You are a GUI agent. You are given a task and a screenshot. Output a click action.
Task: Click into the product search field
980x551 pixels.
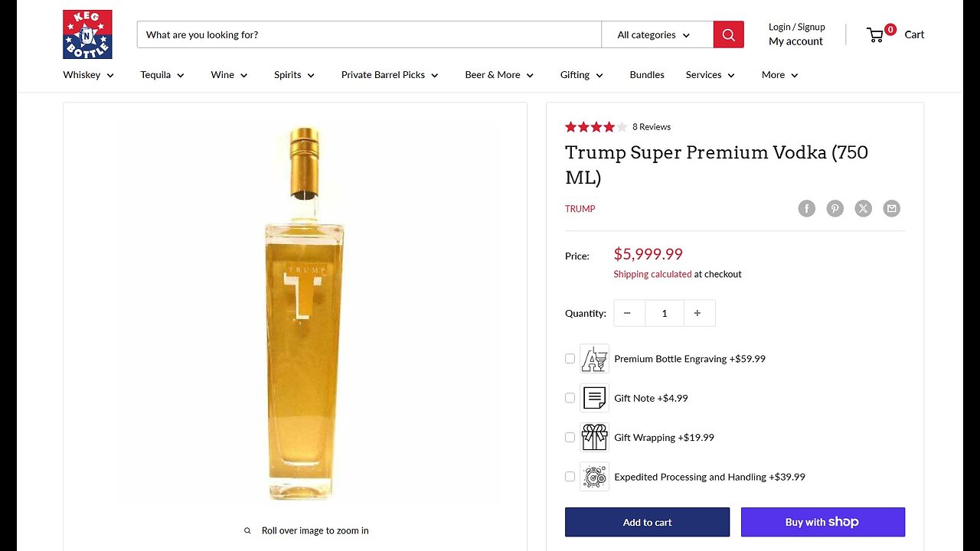tap(367, 34)
